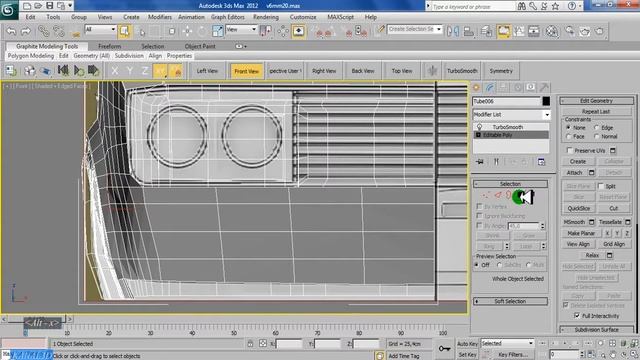Image resolution: width=640 pixels, height=360 pixels.
Task: Open the Display command panel tab
Action: [x=531, y=87]
